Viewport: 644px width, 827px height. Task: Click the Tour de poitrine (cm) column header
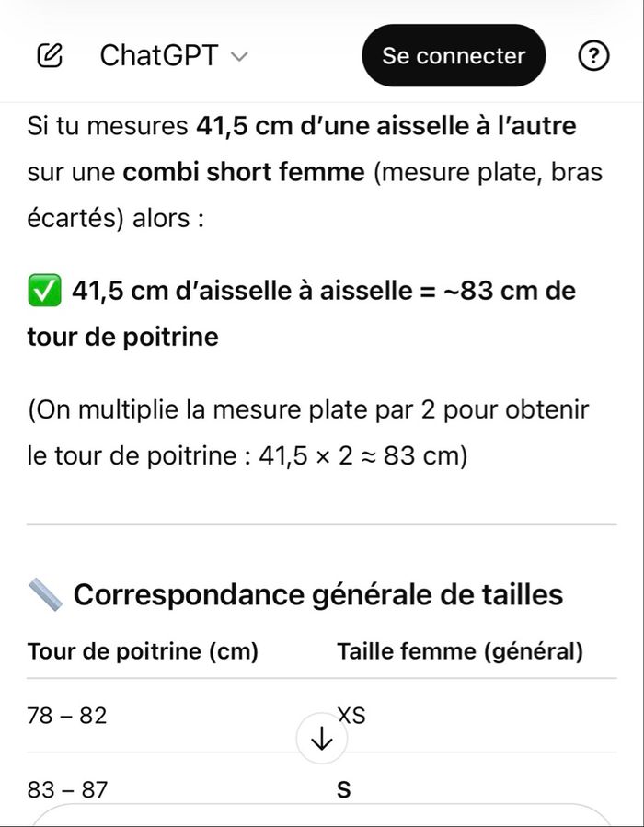point(143,652)
